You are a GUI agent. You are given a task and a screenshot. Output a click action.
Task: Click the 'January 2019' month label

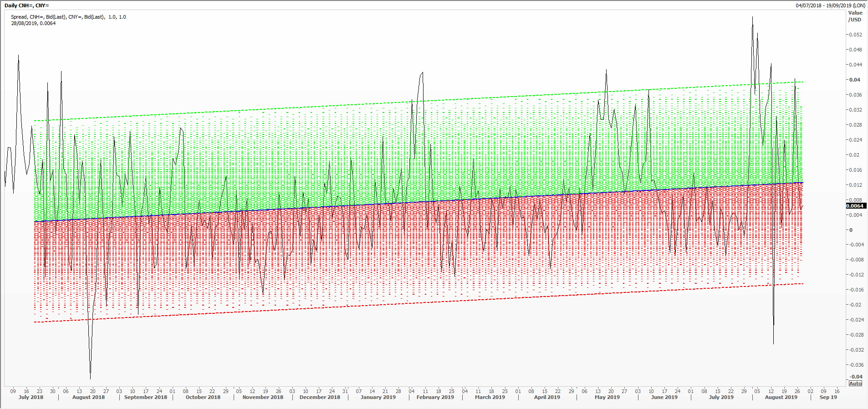point(378,397)
